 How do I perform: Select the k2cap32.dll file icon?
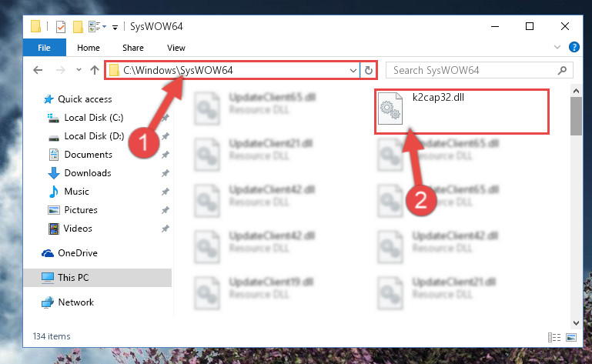coord(390,109)
